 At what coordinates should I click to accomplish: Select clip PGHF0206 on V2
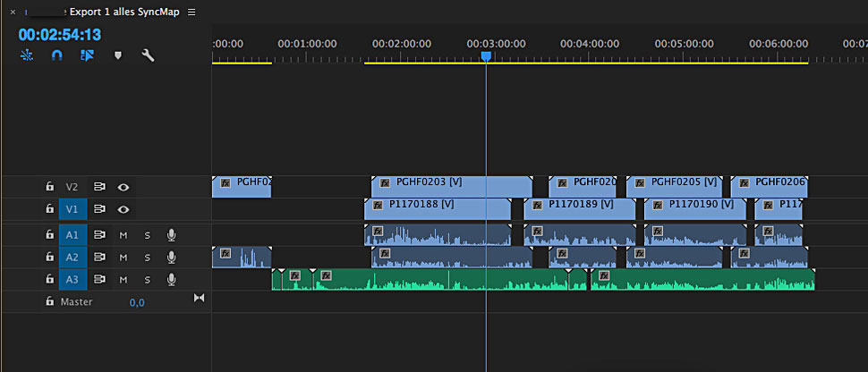(769, 187)
